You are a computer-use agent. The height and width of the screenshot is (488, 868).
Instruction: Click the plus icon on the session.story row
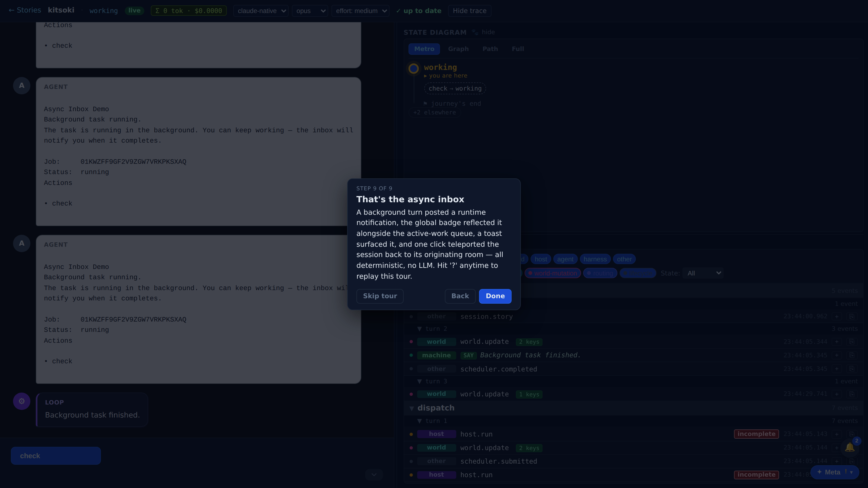(837, 317)
